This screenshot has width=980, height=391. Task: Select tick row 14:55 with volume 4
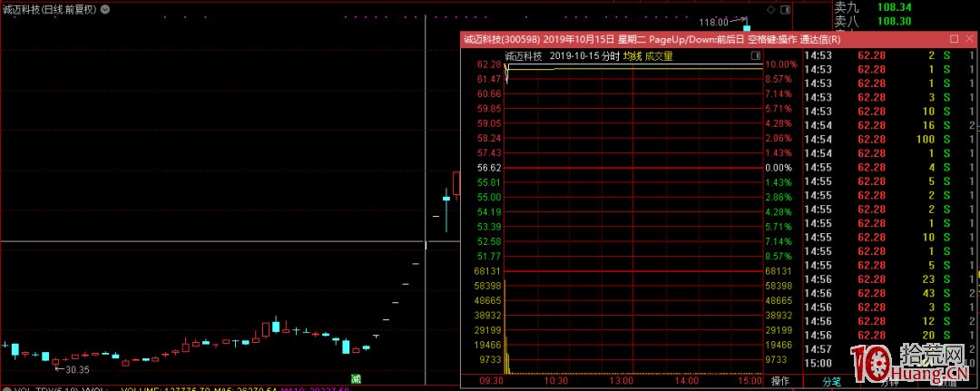890,167
